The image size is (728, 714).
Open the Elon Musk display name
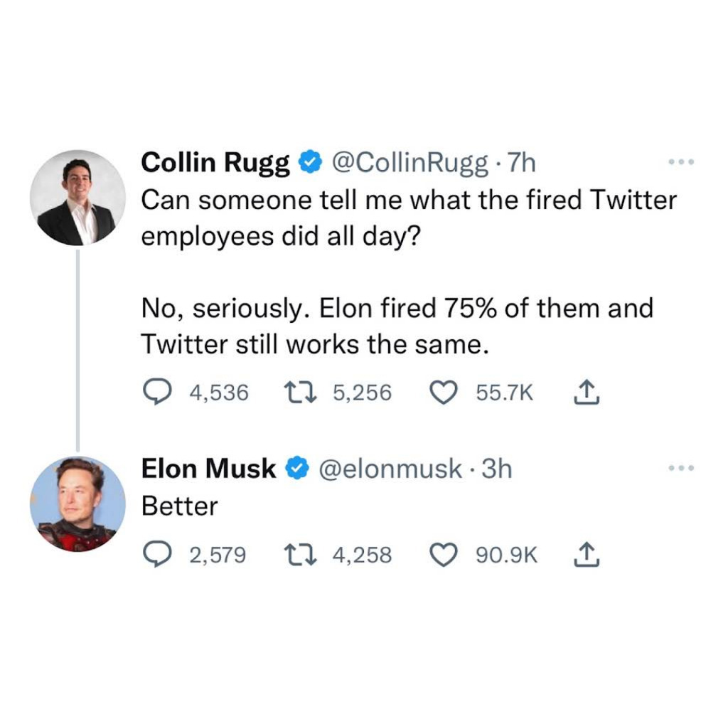click(208, 468)
